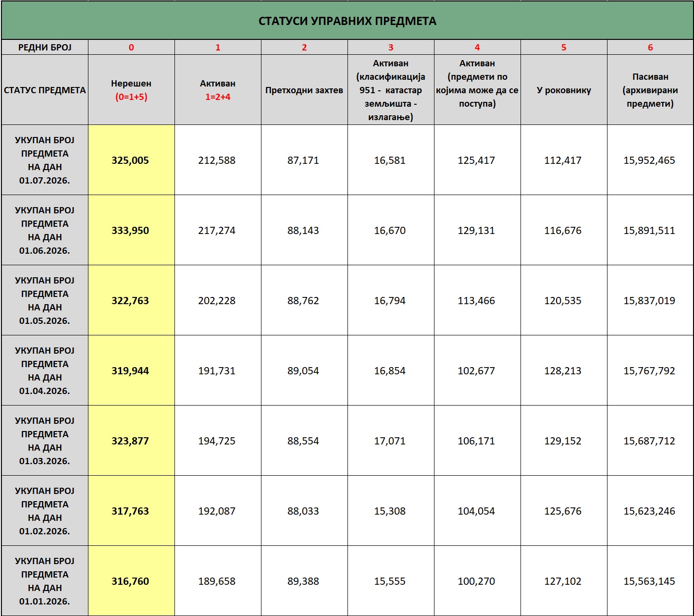Pick the cell with 15,308
Viewport: 694px width, 616px height.
click(391, 511)
